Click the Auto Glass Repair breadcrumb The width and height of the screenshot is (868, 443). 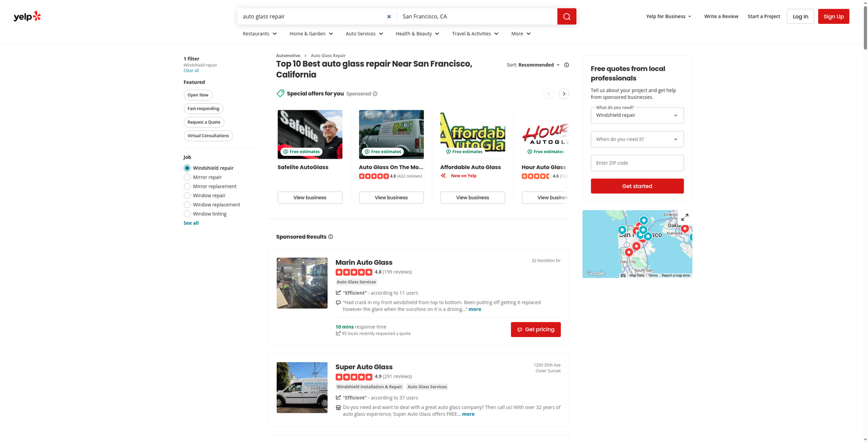(328, 55)
